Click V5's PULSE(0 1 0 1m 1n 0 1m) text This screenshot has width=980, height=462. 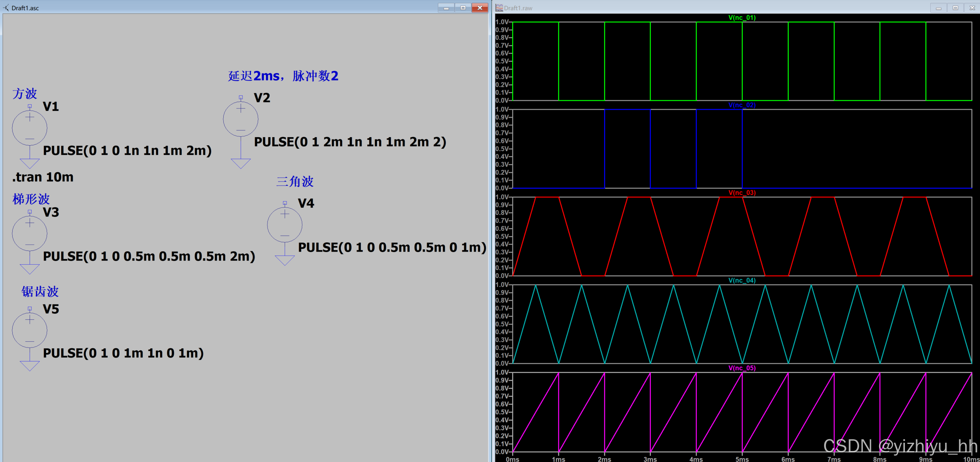123,353
